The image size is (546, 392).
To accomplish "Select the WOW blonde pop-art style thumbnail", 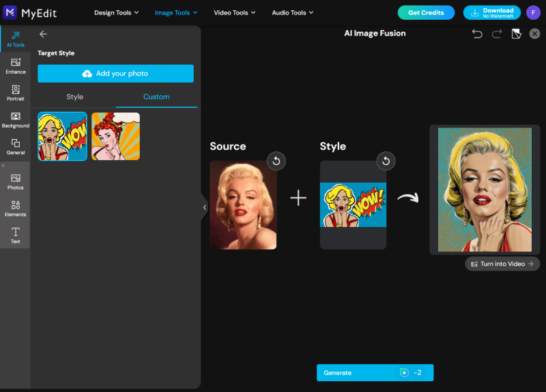I will coord(62,136).
